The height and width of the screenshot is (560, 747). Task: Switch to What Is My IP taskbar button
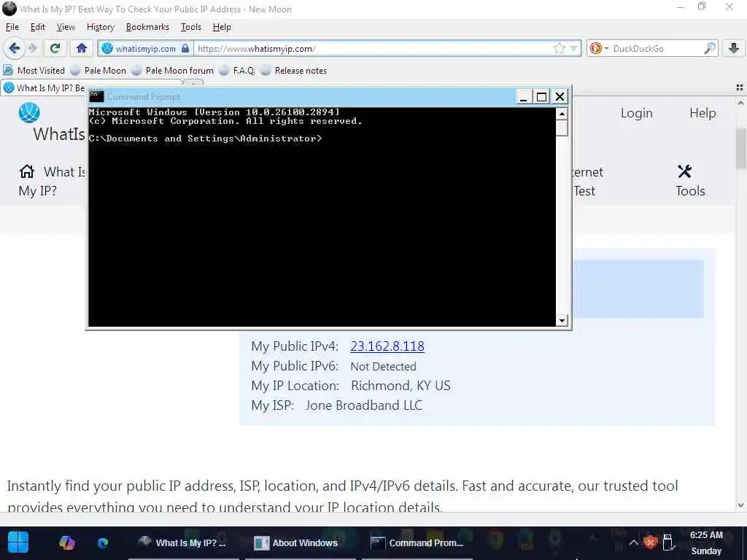tap(183, 542)
